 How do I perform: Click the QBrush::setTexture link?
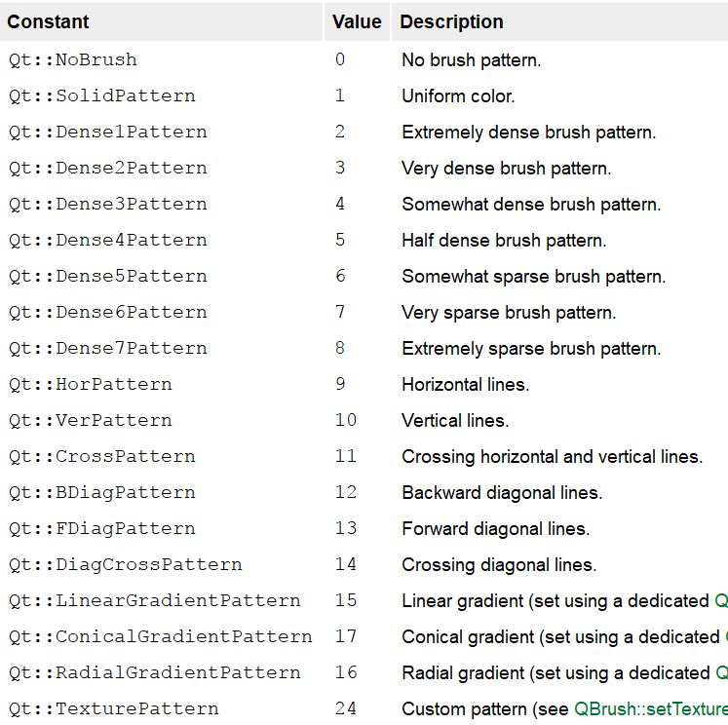[651, 708]
